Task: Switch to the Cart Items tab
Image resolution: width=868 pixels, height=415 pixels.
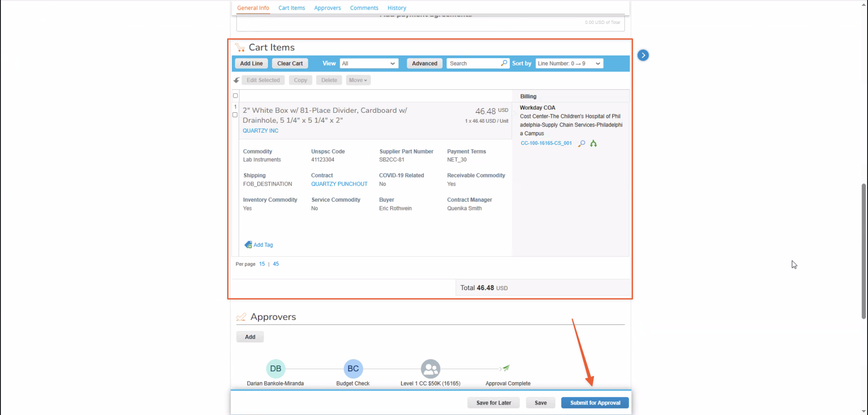Action: 292,8
